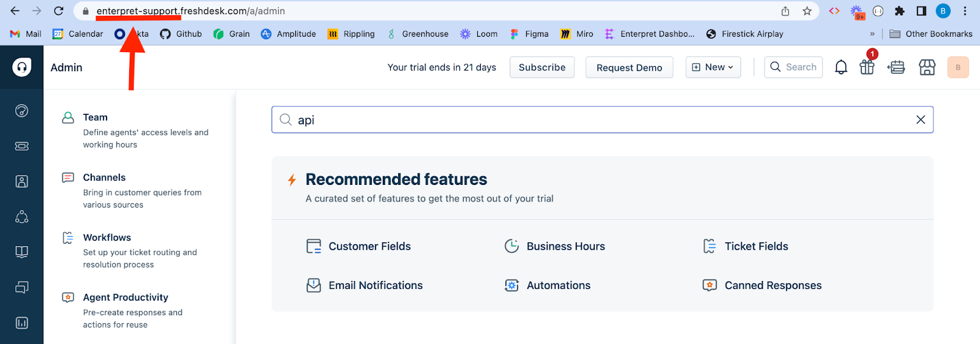Open the dashboard icon in left sidebar
This screenshot has height=344, width=980.
21,111
